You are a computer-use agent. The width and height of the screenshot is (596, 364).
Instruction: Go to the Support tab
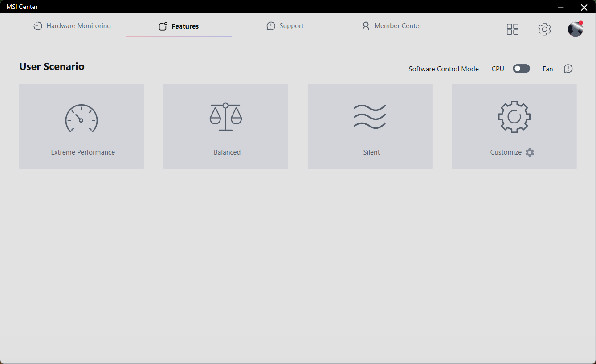285,26
